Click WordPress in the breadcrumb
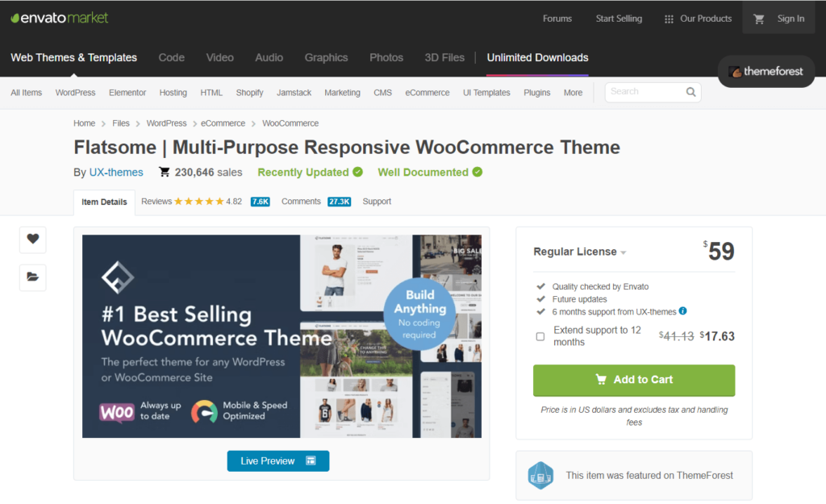This screenshot has height=504, width=826. tap(166, 123)
